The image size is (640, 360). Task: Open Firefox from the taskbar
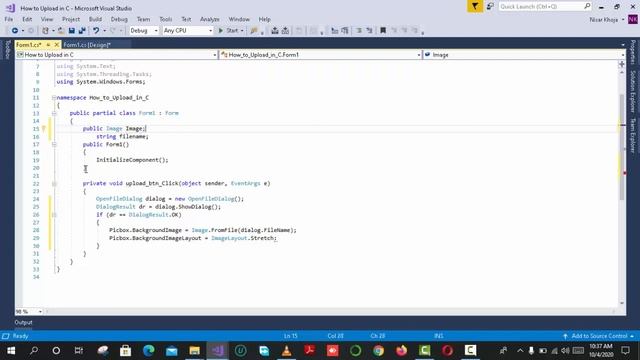tap(401, 351)
